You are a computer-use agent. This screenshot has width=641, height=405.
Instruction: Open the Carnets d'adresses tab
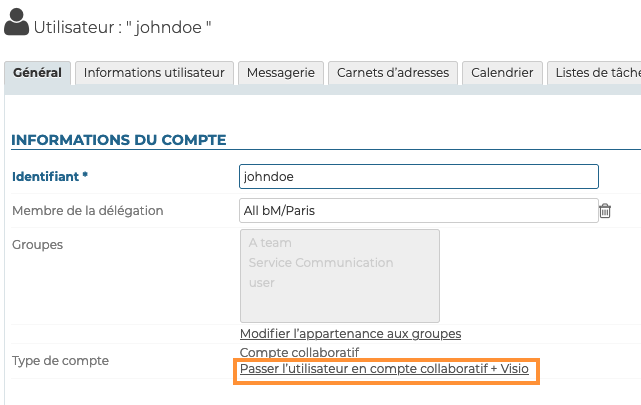click(x=393, y=73)
